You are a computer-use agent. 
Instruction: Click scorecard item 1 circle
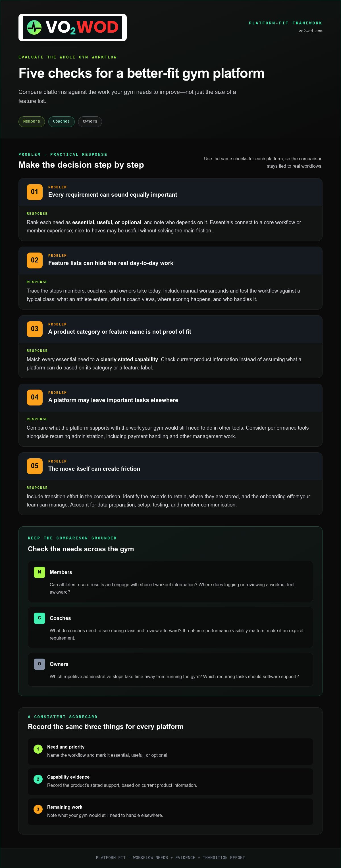click(38, 749)
